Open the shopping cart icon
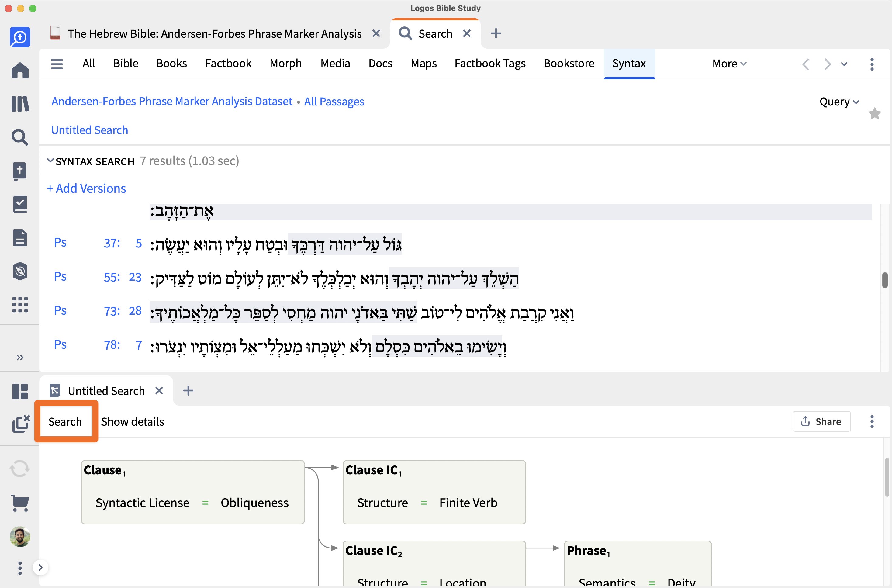Viewport: 892px width, 588px height. [x=20, y=503]
